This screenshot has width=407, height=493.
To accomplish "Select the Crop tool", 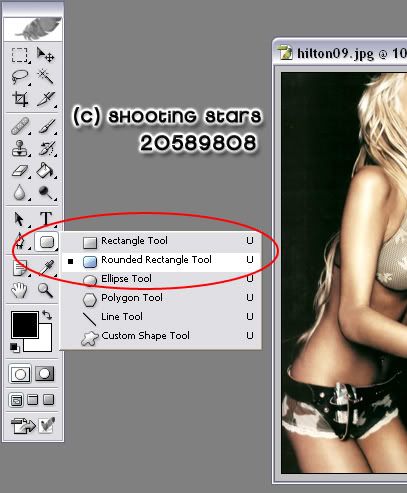I will click(20, 99).
